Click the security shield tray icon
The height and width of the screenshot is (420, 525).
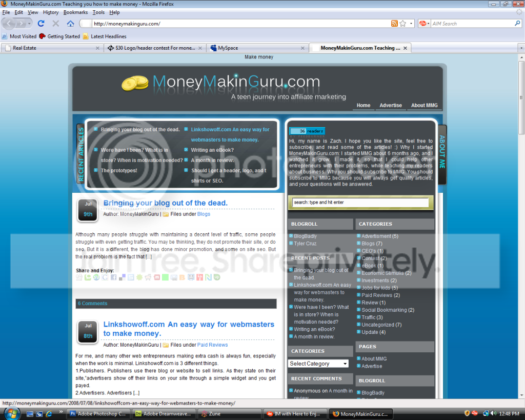point(467,414)
